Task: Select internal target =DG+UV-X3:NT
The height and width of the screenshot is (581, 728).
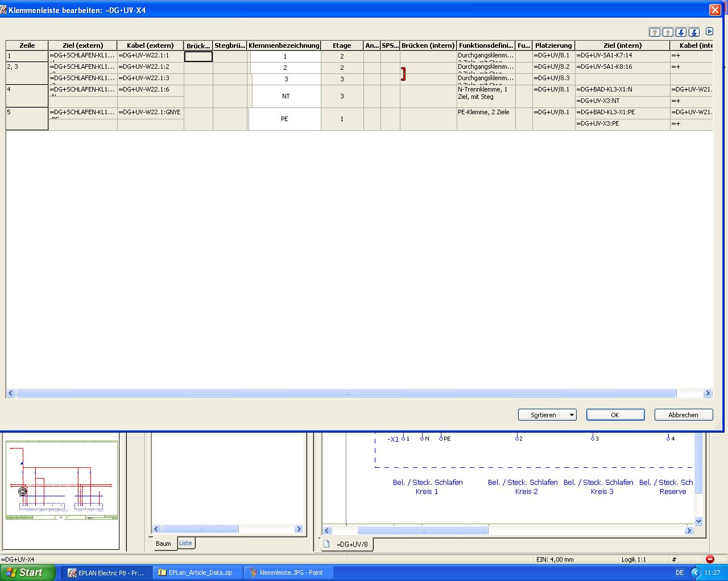Action: pos(623,101)
